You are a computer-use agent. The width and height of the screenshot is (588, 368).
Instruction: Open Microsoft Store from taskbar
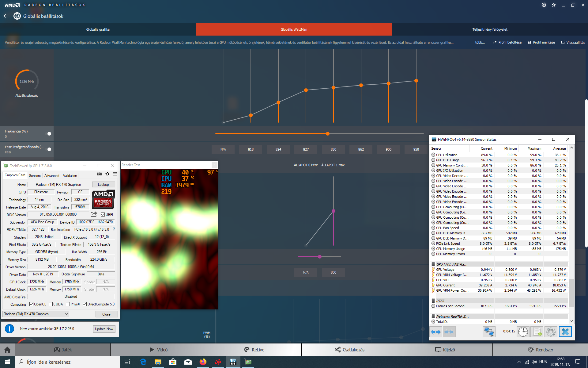pyautogui.click(x=173, y=362)
